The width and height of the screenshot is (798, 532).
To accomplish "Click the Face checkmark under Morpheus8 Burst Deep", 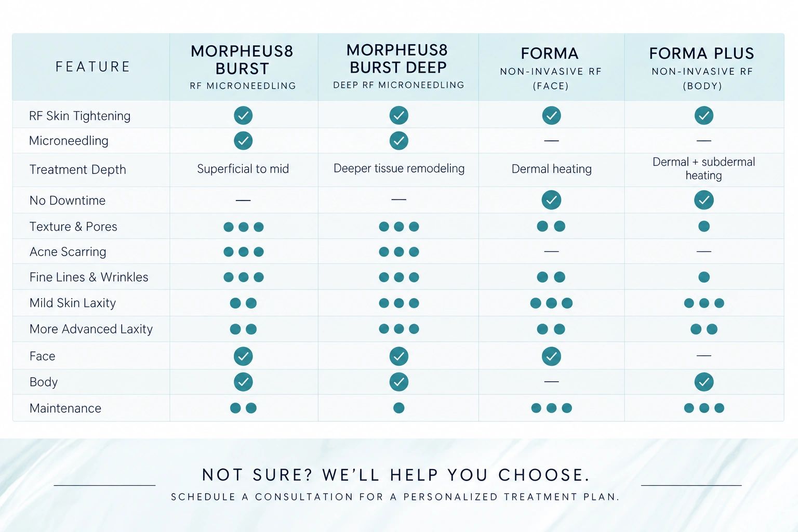I will [398, 356].
